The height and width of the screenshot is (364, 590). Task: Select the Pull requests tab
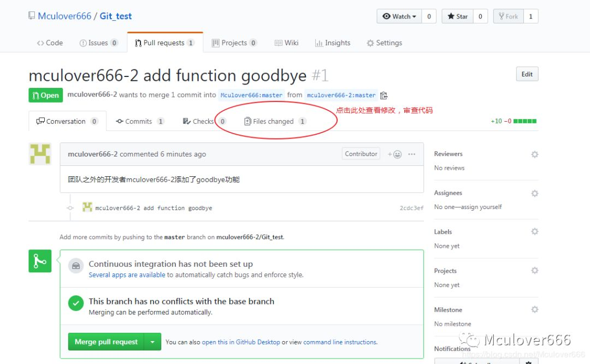point(165,43)
